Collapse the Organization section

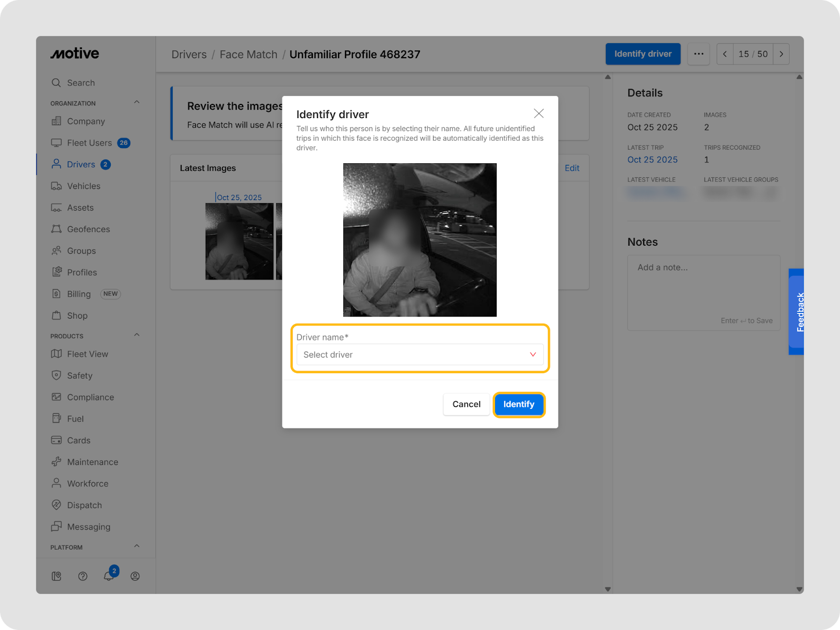[x=137, y=102]
